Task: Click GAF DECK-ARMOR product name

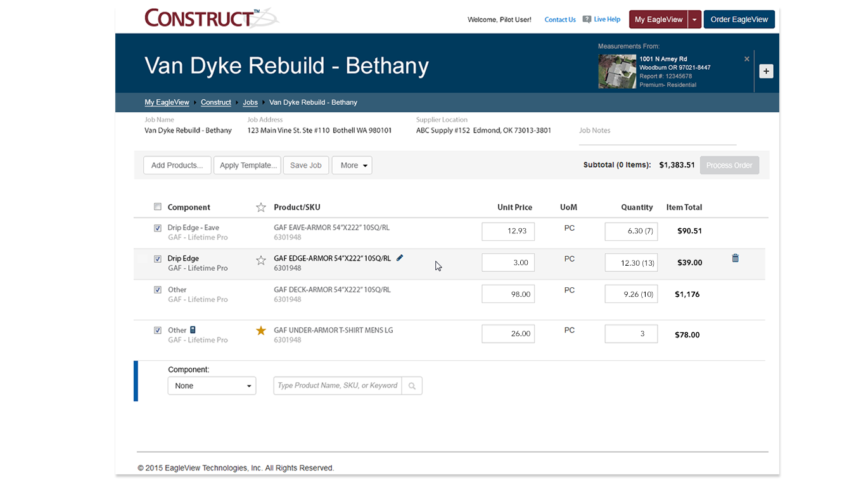Action: click(x=332, y=290)
